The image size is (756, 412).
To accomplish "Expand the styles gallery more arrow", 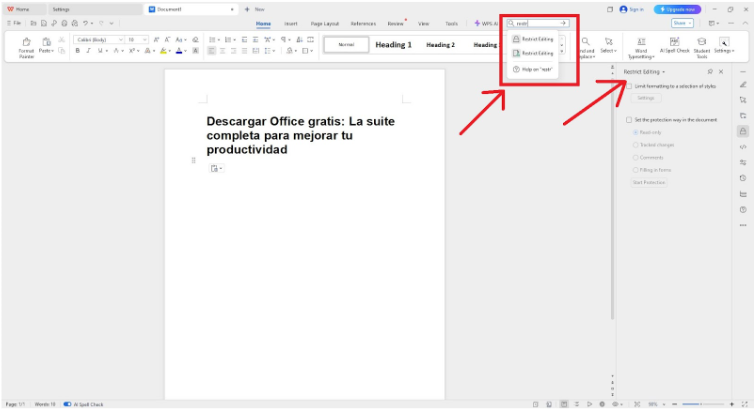I will pos(562,51).
